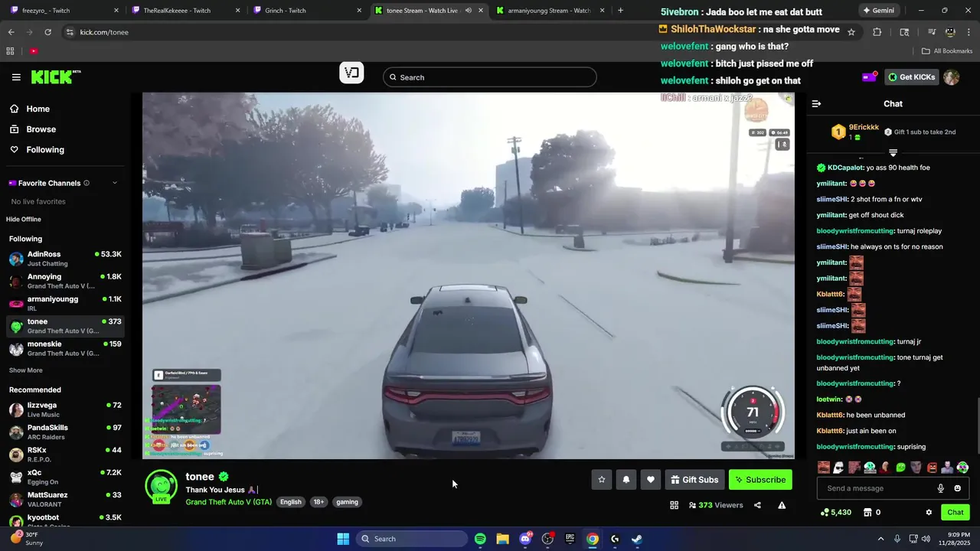
Task: Toggle follow heart button for tonee
Action: [651, 480]
